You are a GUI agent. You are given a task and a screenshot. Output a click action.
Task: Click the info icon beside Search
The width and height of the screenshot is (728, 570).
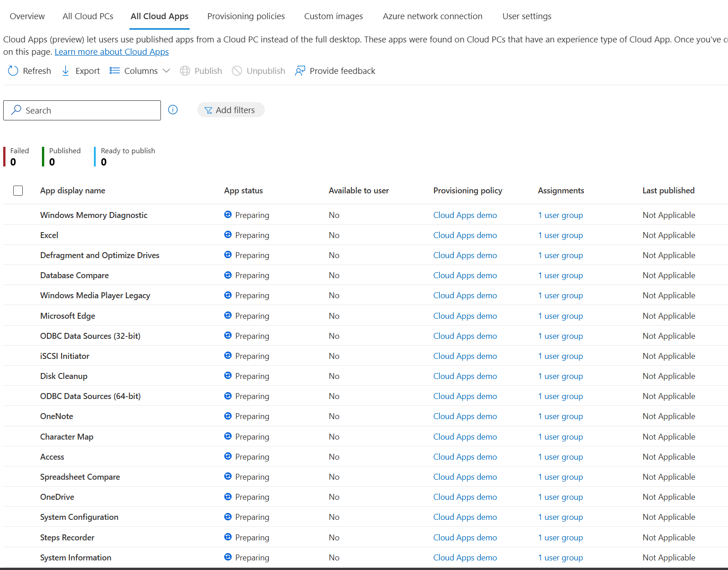[x=173, y=110]
